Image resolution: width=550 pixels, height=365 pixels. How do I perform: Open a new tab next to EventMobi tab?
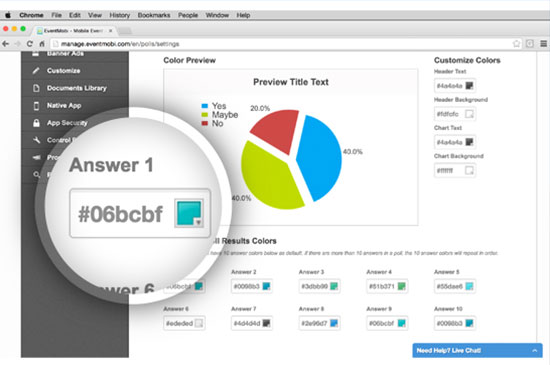125,31
